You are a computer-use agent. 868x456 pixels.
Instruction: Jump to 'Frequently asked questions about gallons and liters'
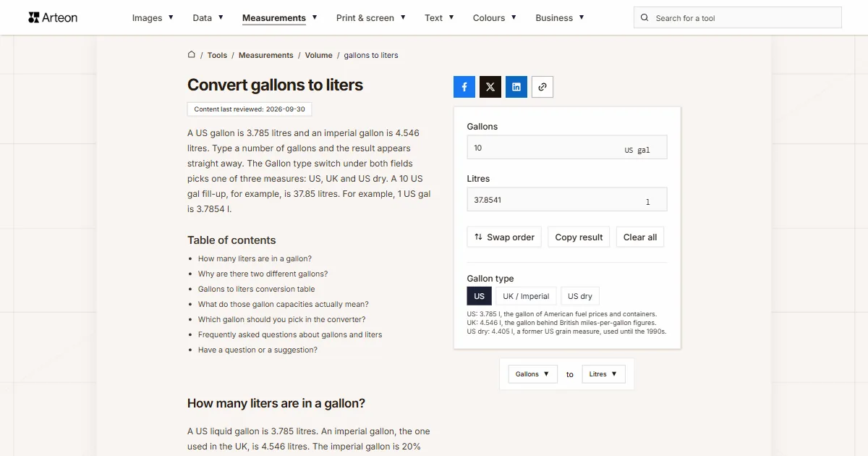tap(290, 334)
